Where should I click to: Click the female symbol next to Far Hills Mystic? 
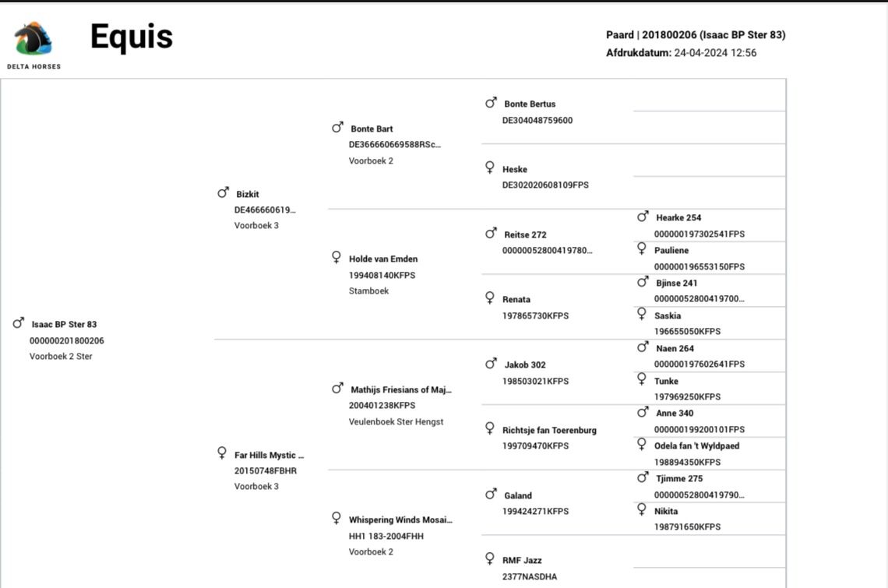[222, 453]
